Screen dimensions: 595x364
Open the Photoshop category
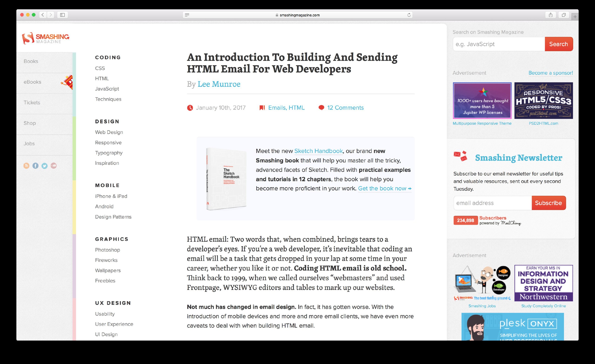(x=107, y=250)
